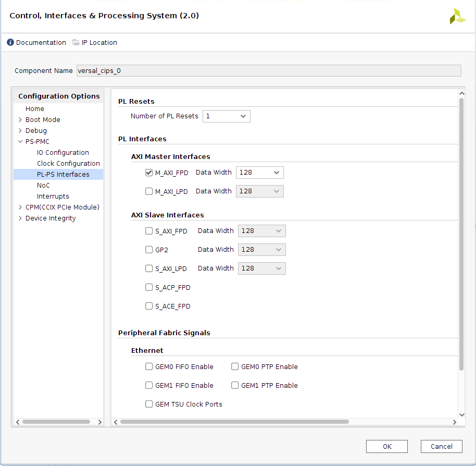Select the Boot Mode label in the tree
Screen dimensions: 476x466
43,120
